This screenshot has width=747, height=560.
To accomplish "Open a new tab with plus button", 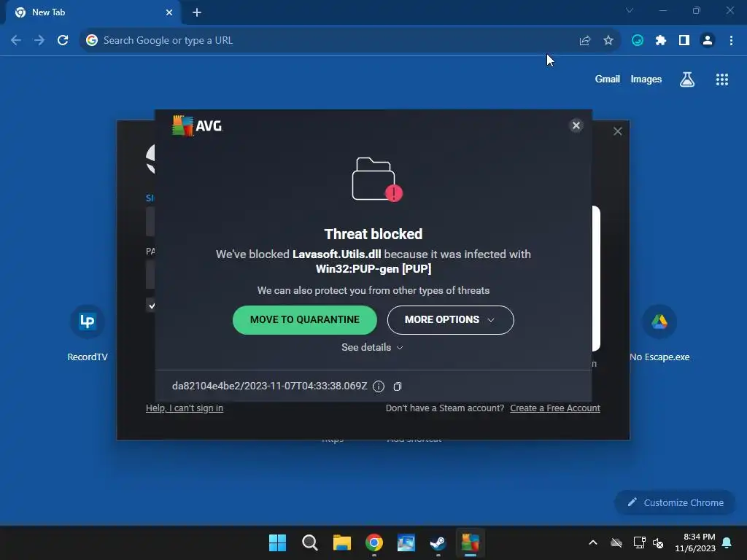I will tap(197, 13).
